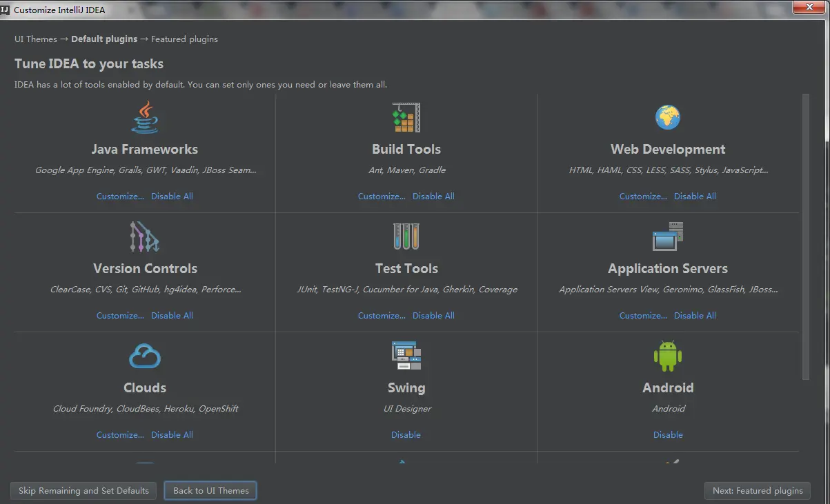This screenshot has height=504, width=830.
Task: Click the Test Tools heading
Action: [x=406, y=269]
